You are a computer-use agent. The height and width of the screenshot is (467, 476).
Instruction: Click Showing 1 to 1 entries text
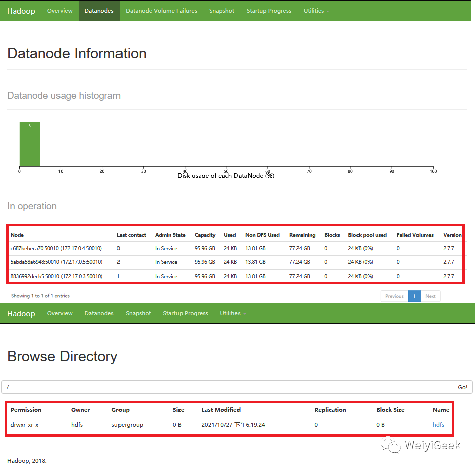coord(40,296)
